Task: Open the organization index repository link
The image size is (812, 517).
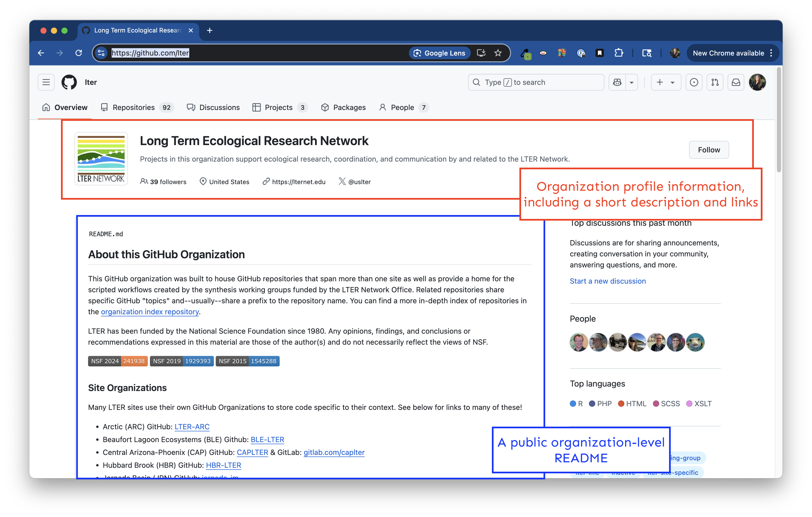Action: [x=150, y=312]
